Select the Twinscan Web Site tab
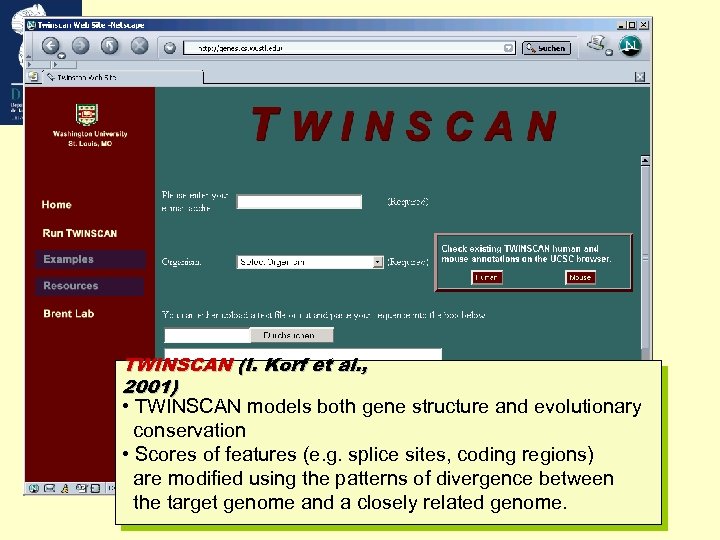 click(x=123, y=77)
